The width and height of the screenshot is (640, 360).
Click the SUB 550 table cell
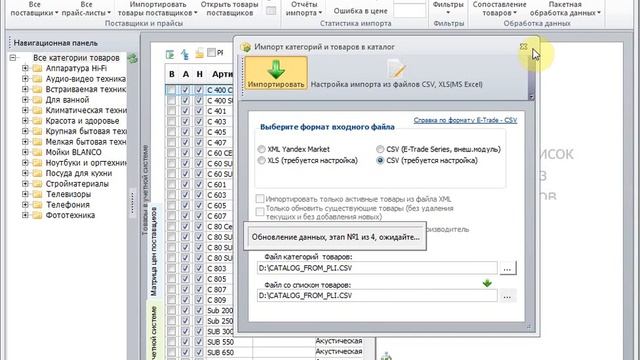229,342
